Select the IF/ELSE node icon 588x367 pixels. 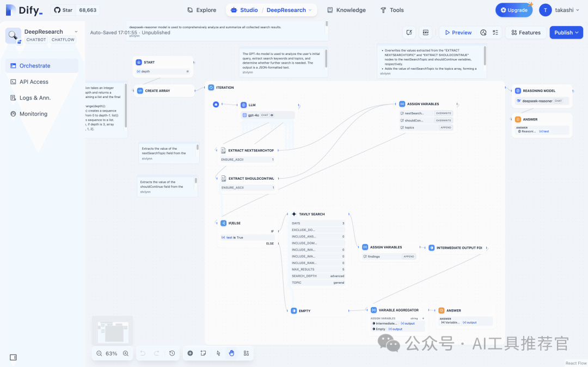pyautogui.click(x=224, y=223)
